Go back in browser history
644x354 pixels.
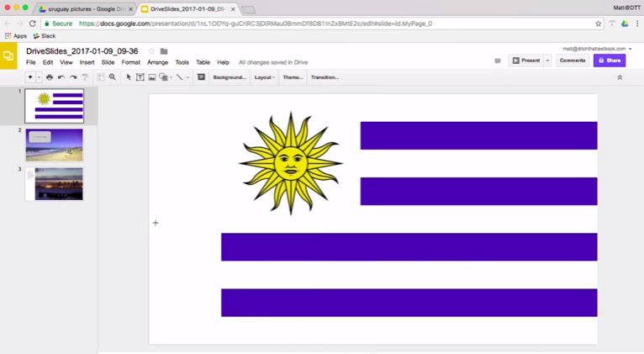point(8,24)
